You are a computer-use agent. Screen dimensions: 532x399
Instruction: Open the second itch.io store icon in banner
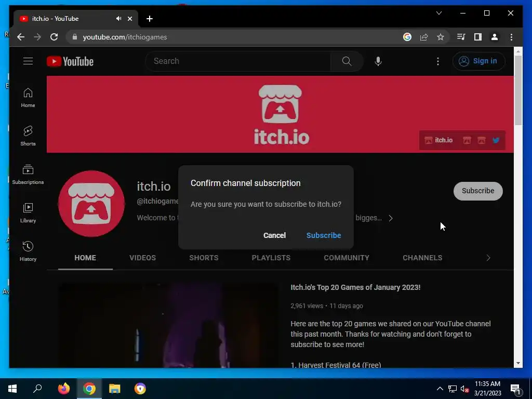tap(467, 140)
